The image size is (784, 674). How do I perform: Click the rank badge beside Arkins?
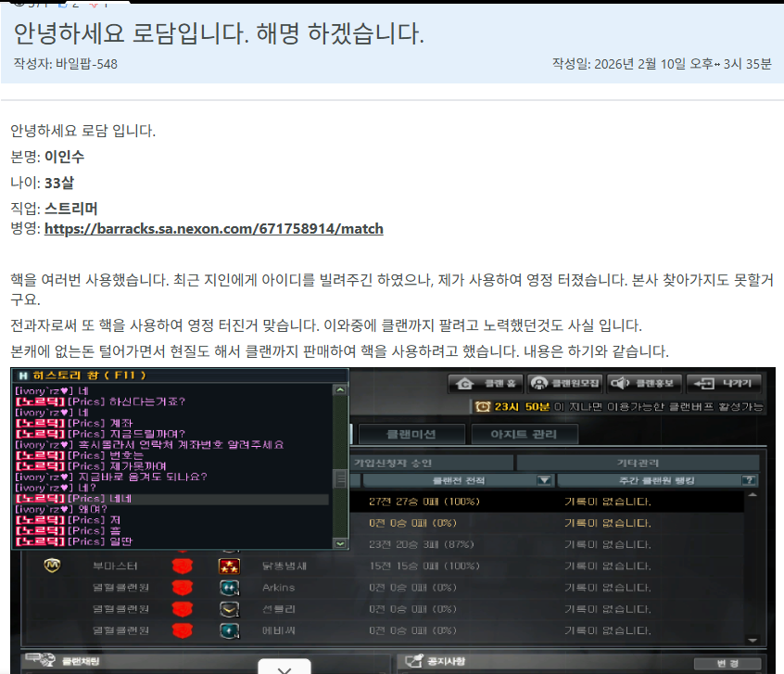[x=229, y=587]
